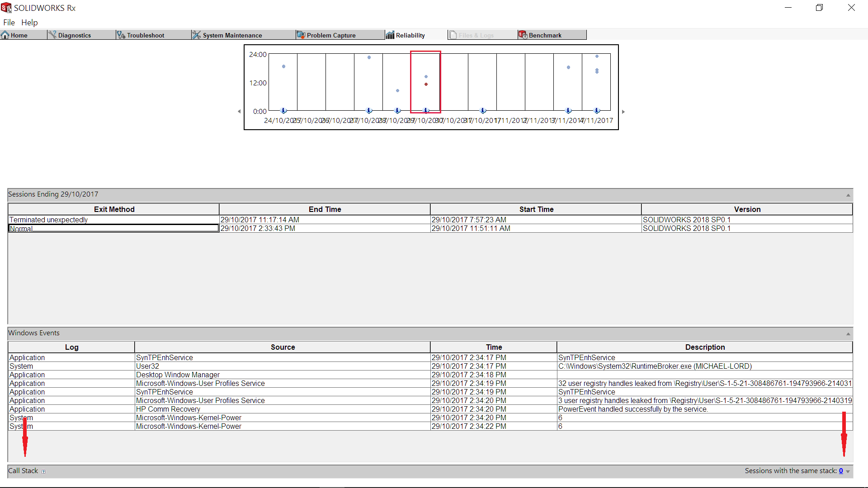Click the Reliability bar chart icon
Image resolution: width=868 pixels, height=488 pixels.
[x=390, y=35]
